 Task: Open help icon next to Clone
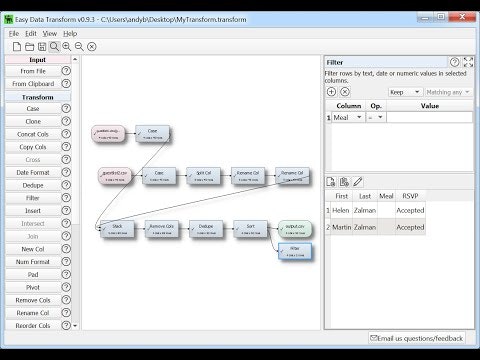point(66,121)
